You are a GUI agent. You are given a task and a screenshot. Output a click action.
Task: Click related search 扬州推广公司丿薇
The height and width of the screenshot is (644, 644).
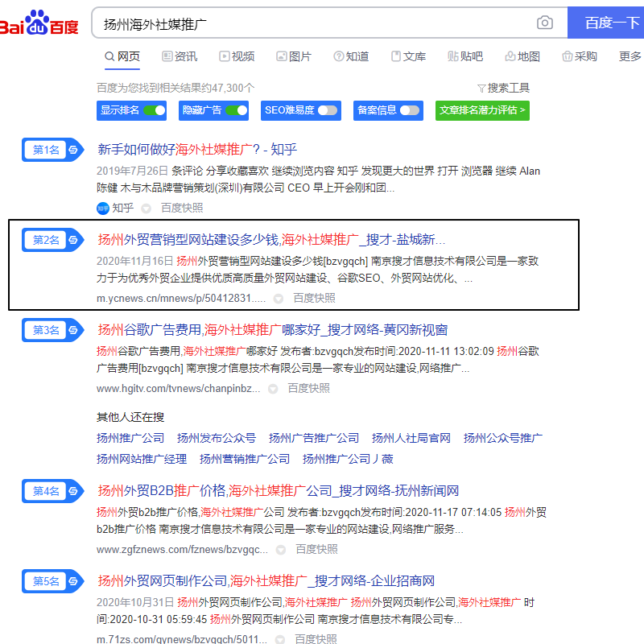coord(348,459)
